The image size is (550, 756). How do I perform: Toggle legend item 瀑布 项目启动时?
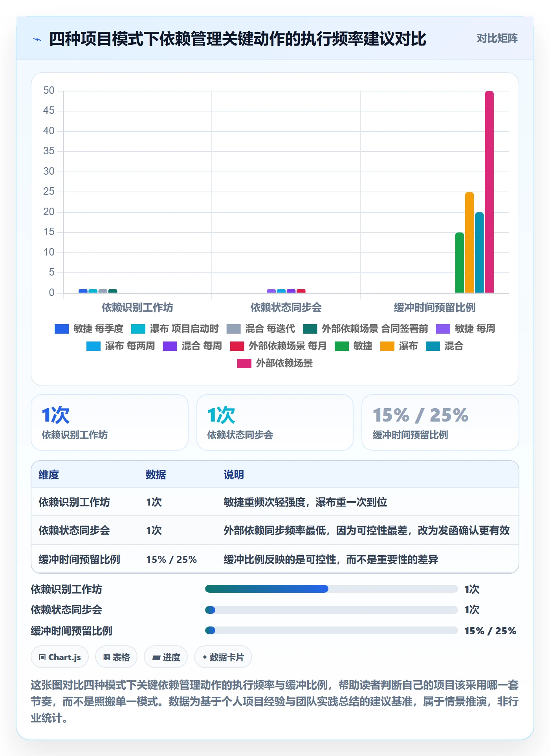(175, 329)
